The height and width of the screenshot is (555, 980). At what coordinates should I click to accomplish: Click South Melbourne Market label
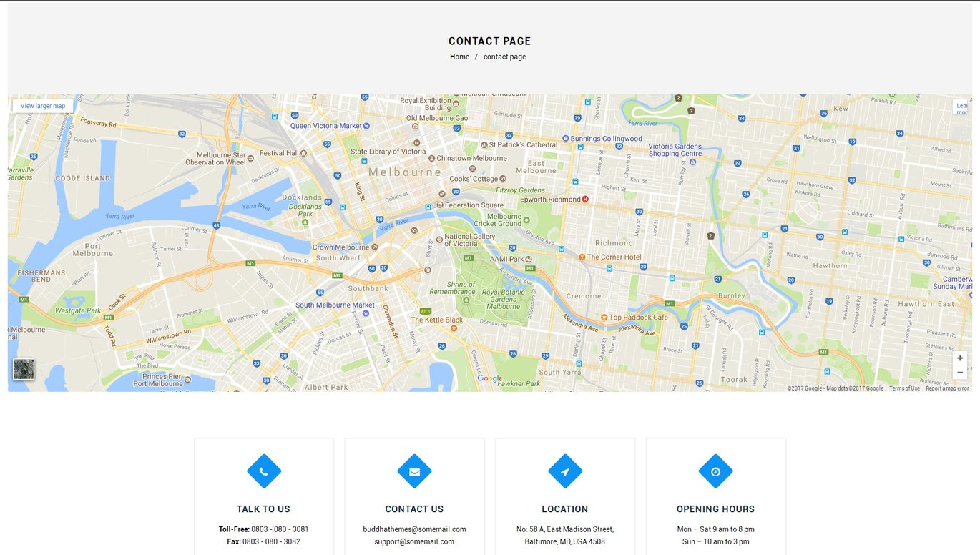tap(335, 305)
